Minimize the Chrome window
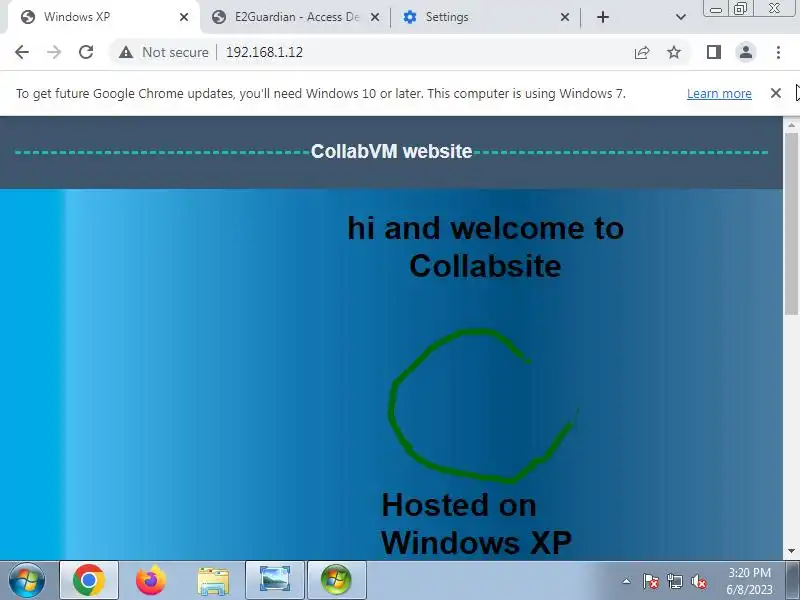Image resolution: width=800 pixels, height=600 pixels. coord(716,9)
